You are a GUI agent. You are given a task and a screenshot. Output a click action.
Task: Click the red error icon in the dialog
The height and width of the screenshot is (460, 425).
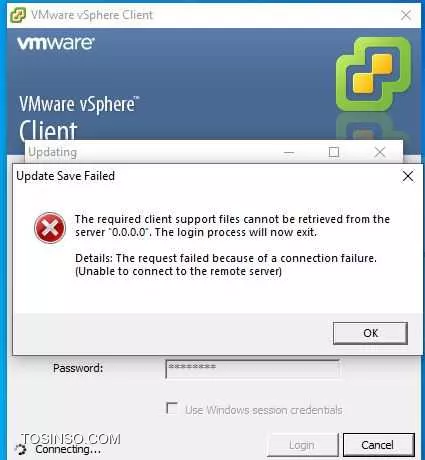50,228
